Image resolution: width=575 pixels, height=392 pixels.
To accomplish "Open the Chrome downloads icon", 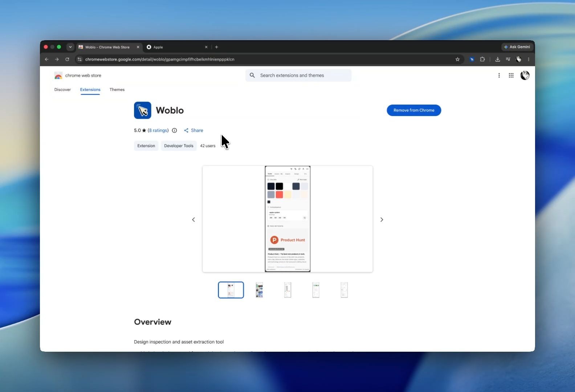I will click(x=498, y=59).
